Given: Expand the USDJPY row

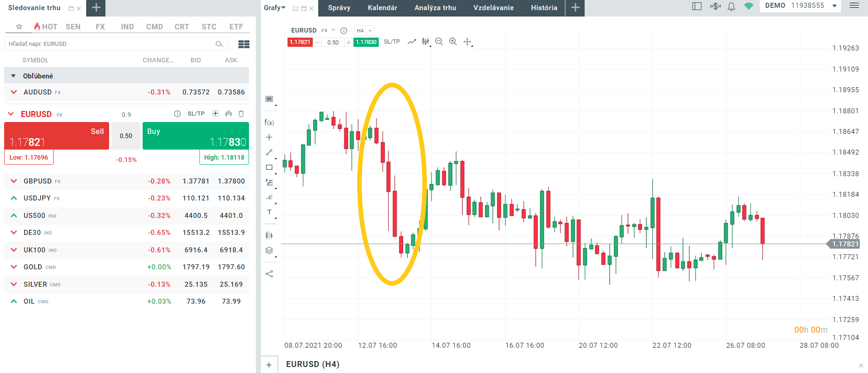Looking at the screenshot, I should pyautogui.click(x=14, y=198).
